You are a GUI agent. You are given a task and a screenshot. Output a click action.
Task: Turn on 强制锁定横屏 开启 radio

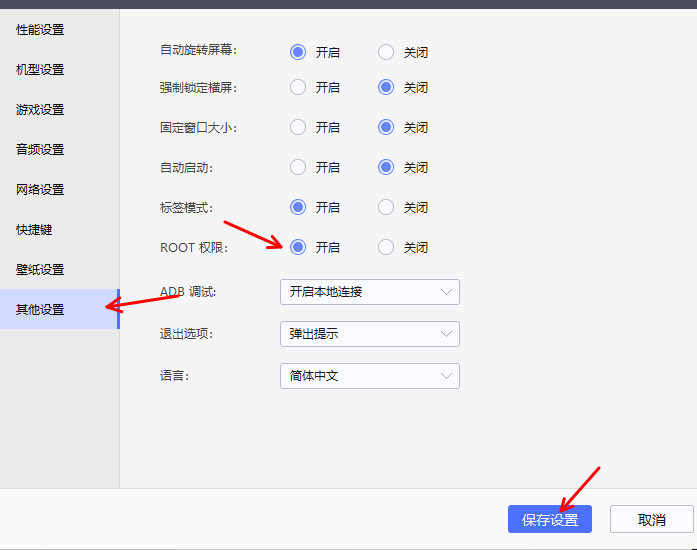pos(298,87)
